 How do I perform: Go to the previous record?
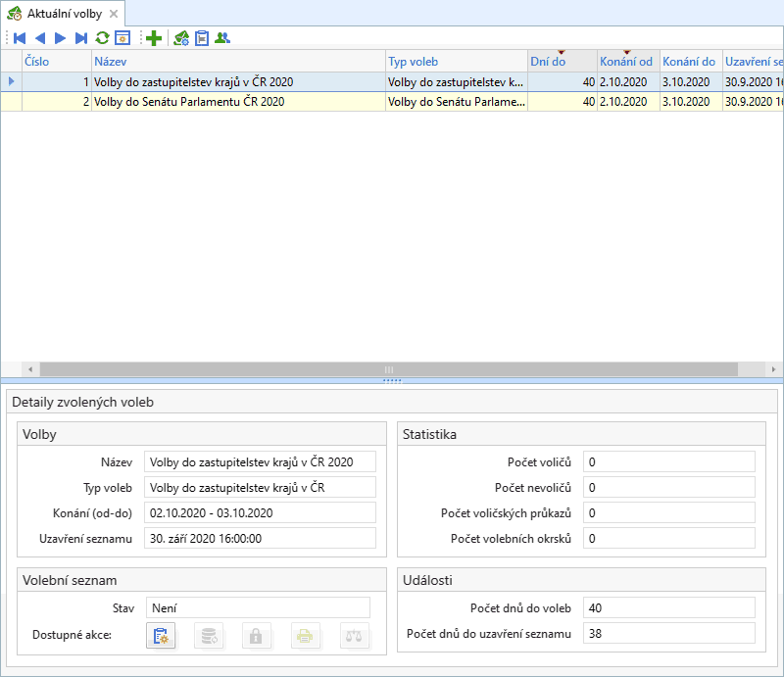coord(40,38)
